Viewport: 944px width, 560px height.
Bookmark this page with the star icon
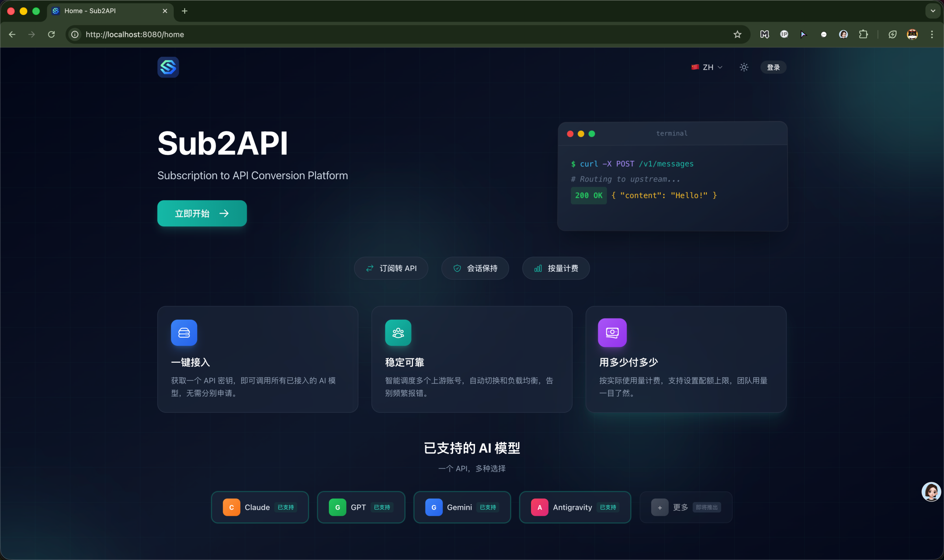pos(737,34)
